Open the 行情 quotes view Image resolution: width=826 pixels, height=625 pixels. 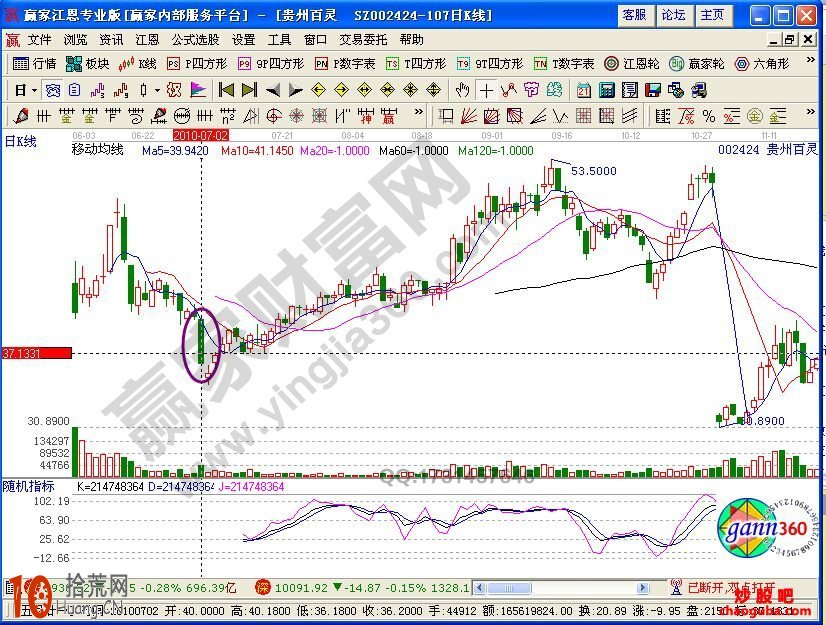point(34,64)
